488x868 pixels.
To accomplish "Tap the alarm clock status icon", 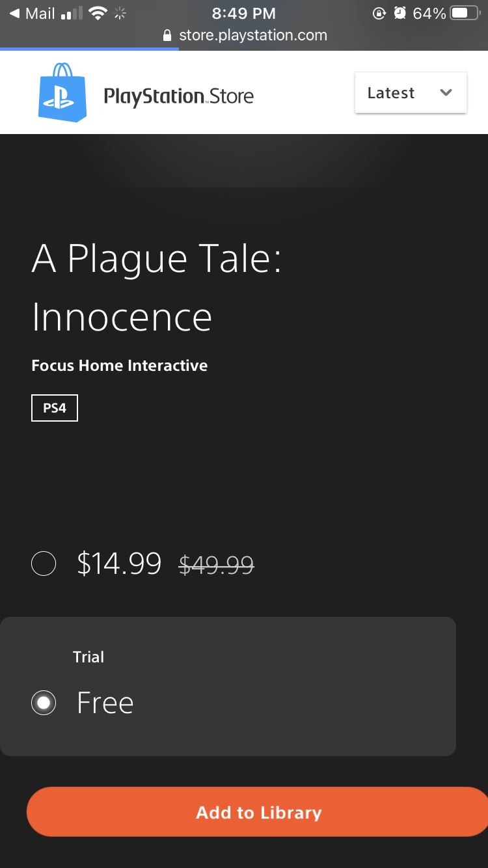I will (x=400, y=13).
